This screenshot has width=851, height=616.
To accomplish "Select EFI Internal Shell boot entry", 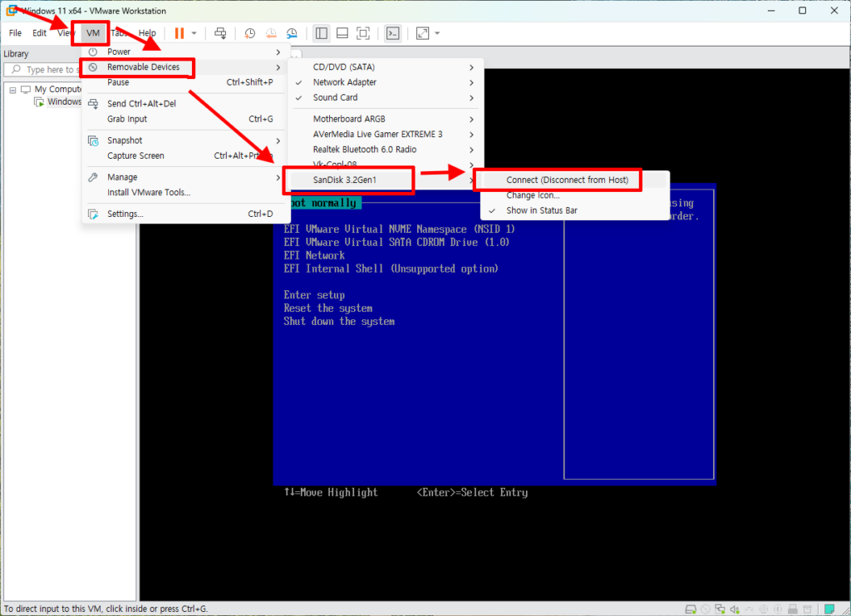I will click(391, 269).
